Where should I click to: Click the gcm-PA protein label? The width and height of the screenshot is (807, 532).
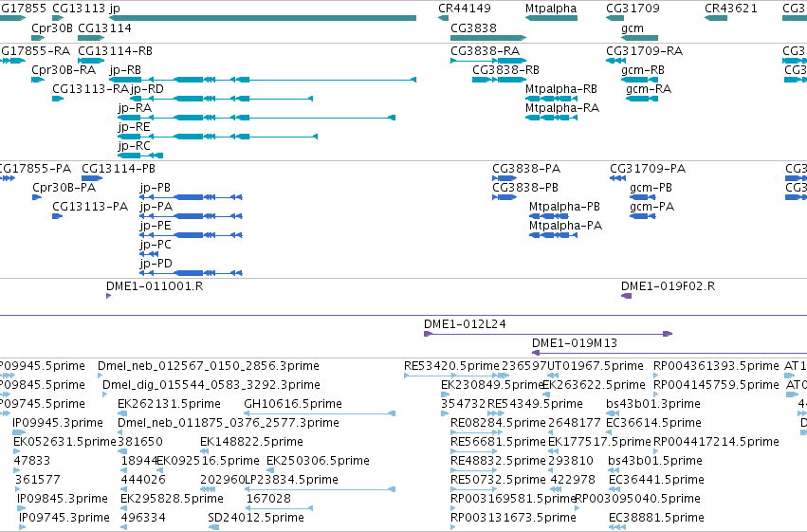[652, 208]
